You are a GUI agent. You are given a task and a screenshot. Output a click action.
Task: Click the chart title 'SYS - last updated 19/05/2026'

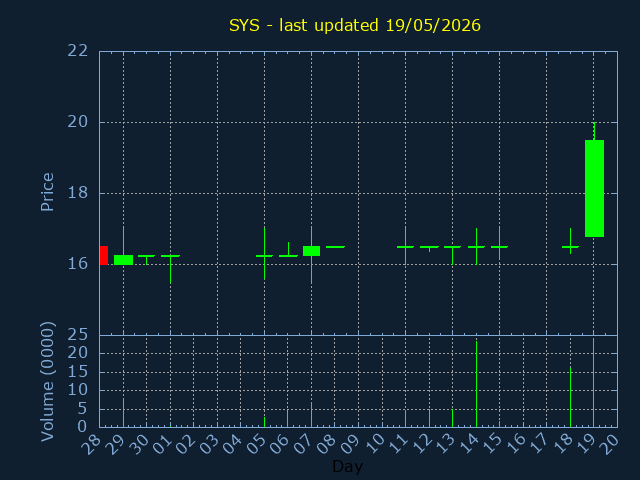click(x=355, y=25)
